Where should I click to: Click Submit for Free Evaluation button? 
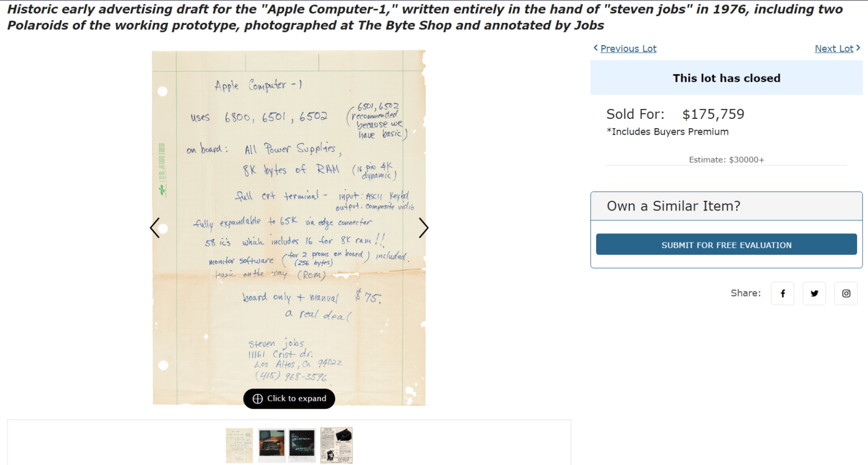pos(726,245)
